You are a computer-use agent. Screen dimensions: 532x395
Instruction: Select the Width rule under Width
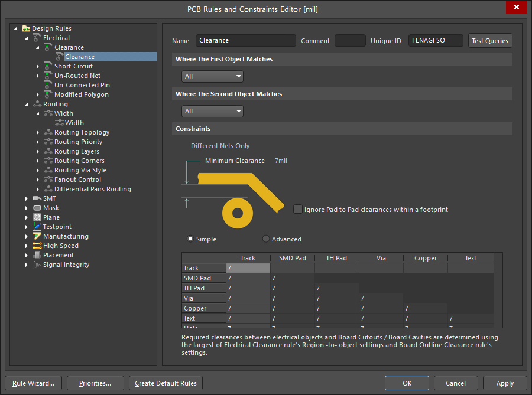[x=74, y=123]
